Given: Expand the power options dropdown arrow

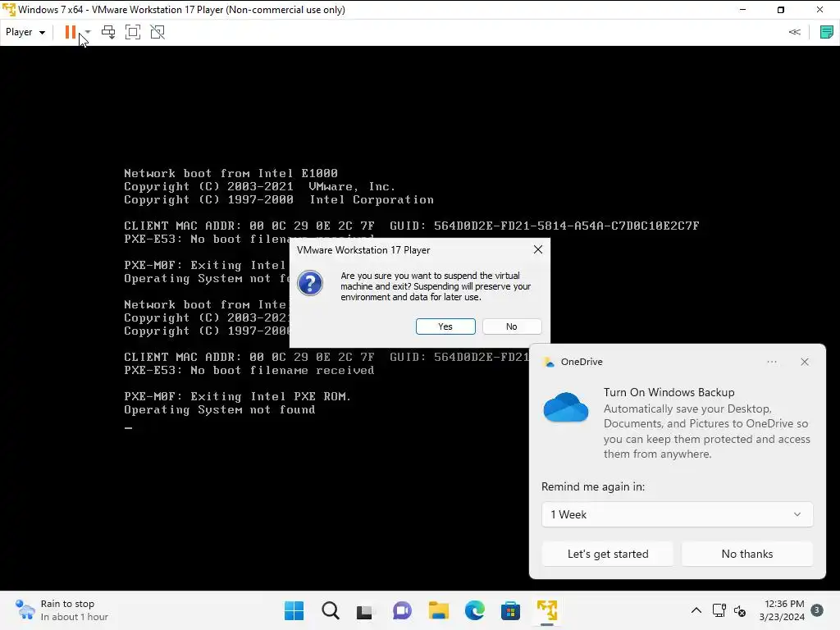Looking at the screenshot, I should click(x=88, y=32).
